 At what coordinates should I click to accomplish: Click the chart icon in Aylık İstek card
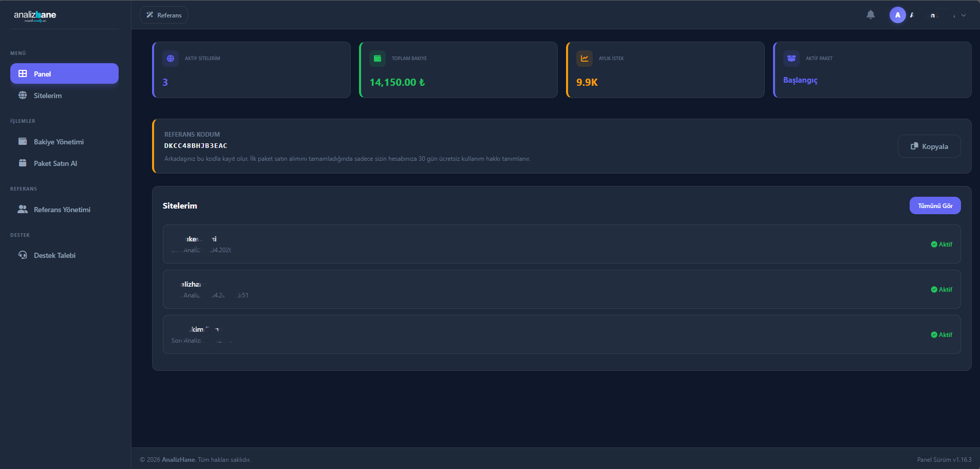pos(585,59)
